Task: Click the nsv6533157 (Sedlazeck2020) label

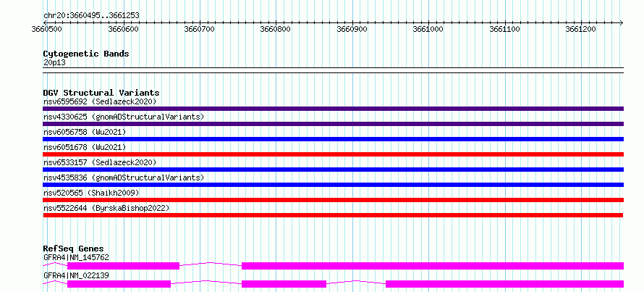Action: point(100,162)
